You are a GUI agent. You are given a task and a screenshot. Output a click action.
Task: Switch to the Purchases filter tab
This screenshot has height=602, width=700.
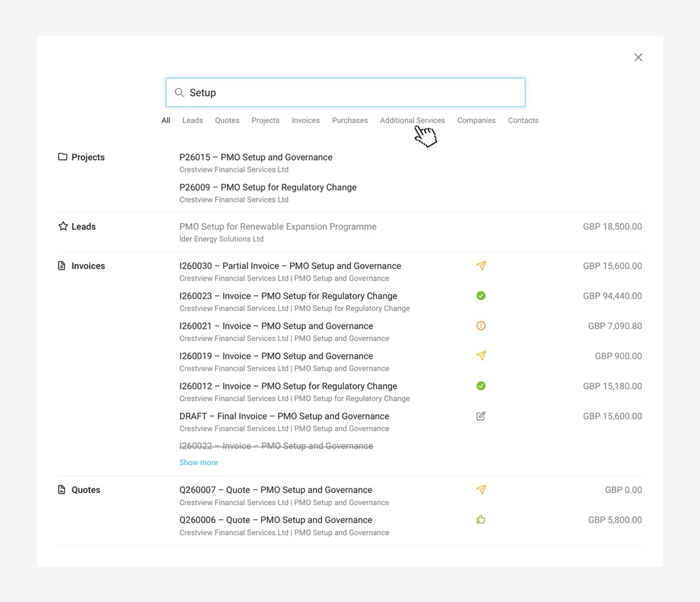350,120
